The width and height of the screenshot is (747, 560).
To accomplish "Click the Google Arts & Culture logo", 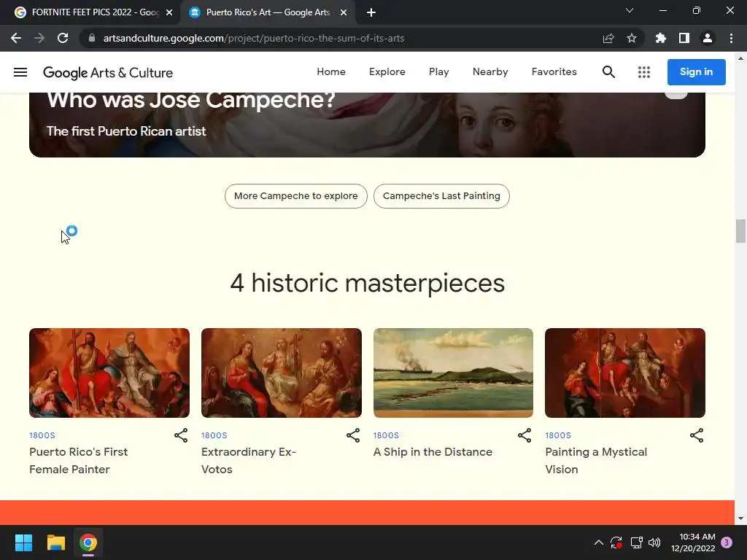I will (108, 72).
